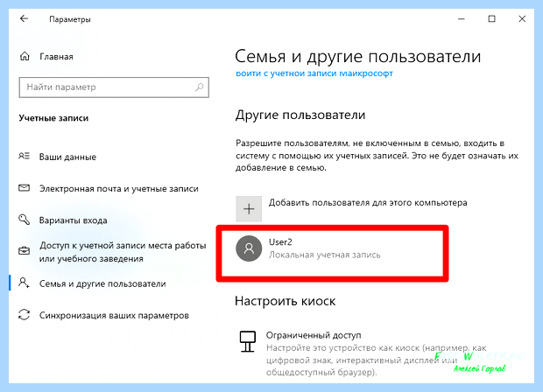Open Синхронизация ваших параметров
The width and height of the screenshot is (543, 392).
[114, 316]
